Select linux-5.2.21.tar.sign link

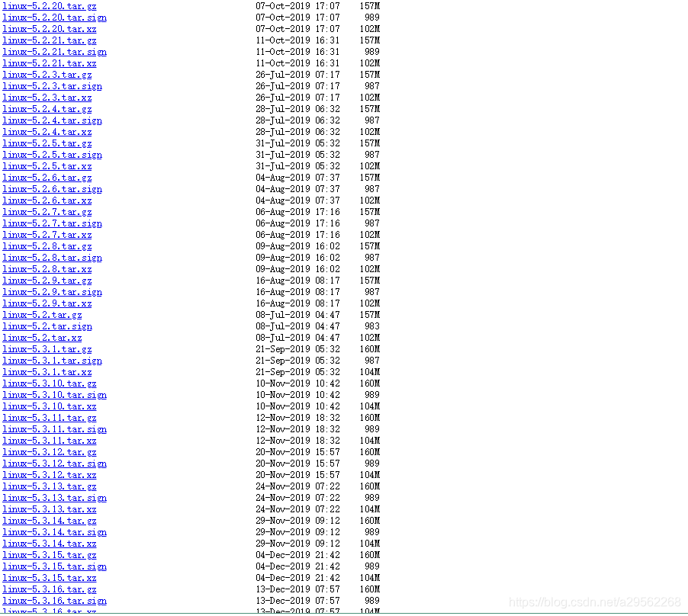54,52
